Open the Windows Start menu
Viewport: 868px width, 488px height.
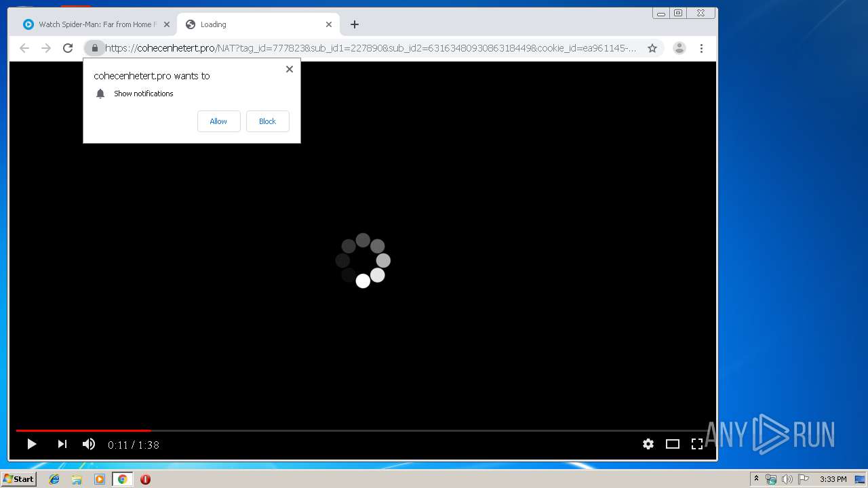pos(19,479)
